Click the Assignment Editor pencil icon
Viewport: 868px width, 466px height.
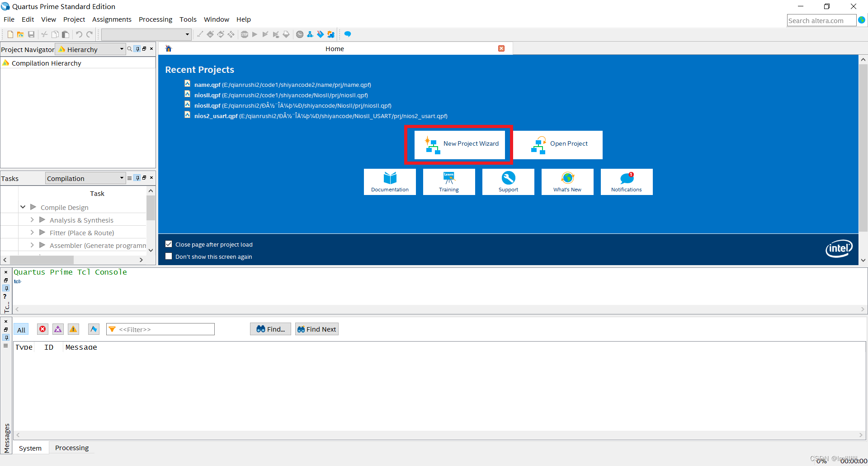200,34
